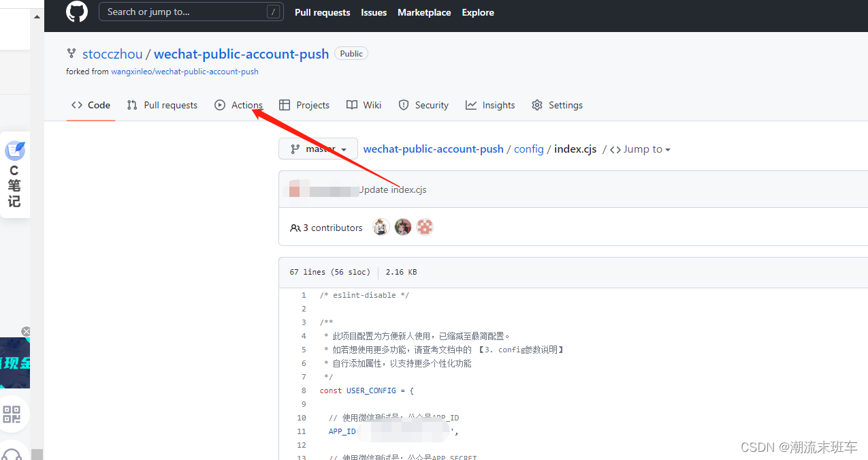This screenshot has width=868, height=460.
Task: Open the forked-from wangxinleo repository link
Action: tap(184, 72)
